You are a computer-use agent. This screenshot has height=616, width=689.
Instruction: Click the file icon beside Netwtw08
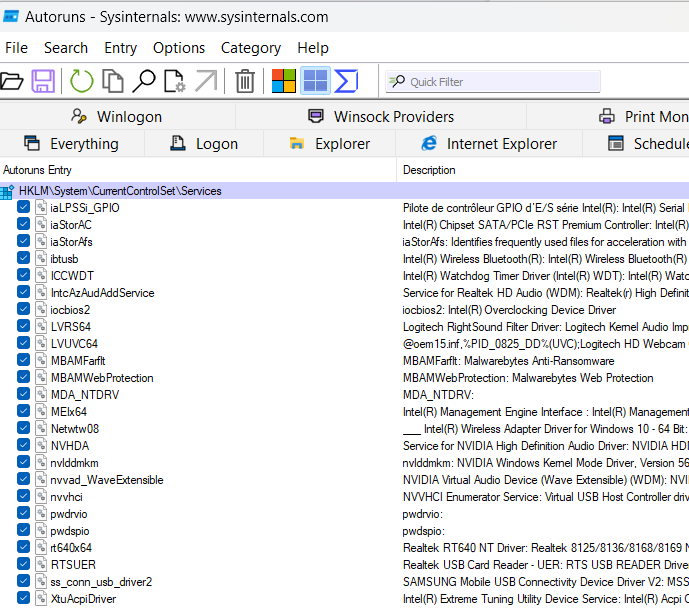click(x=41, y=428)
